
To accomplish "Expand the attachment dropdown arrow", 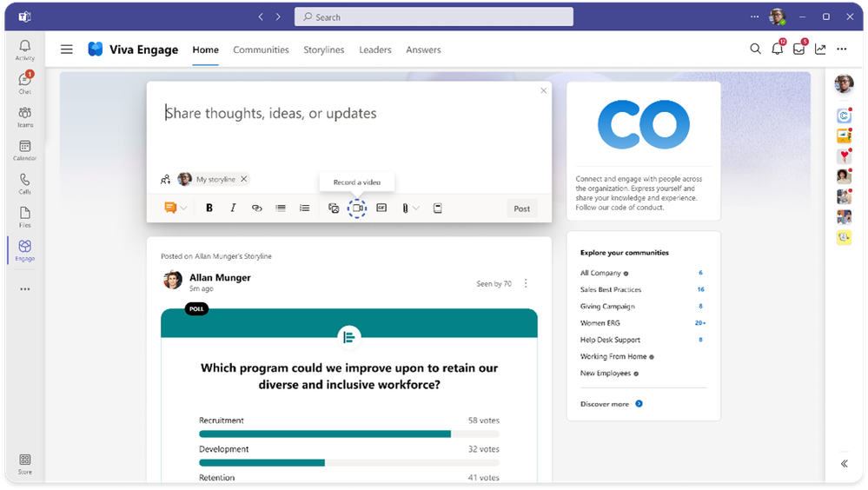I will tap(416, 209).
